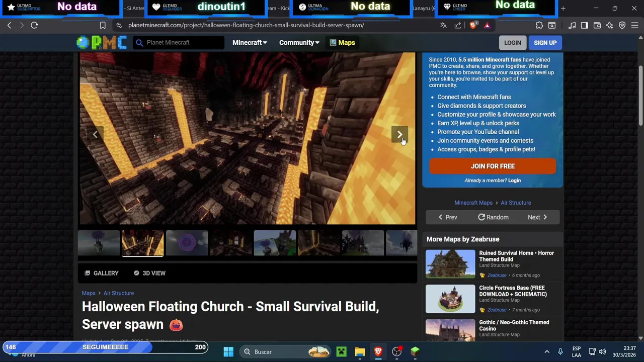Bookmark this page with bookmark icon

pyautogui.click(x=103, y=25)
